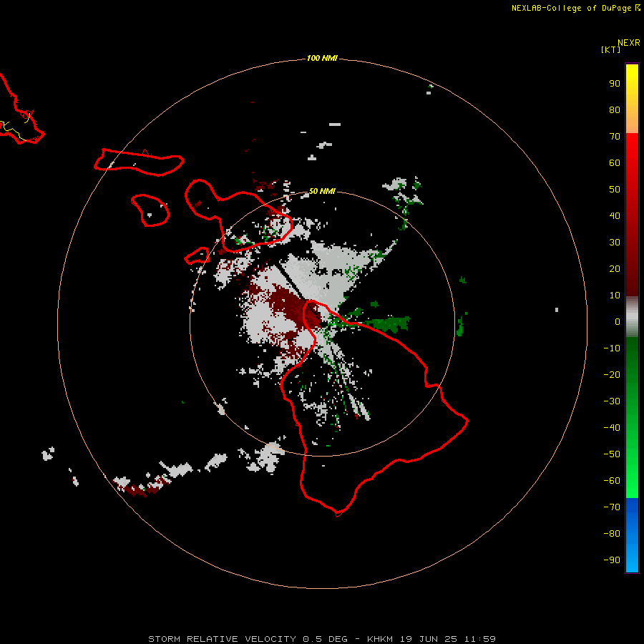Select the 70 value on the velocity scale

point(615,137)
